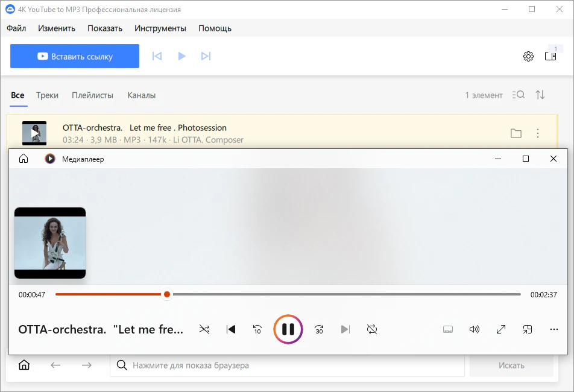This screenshot has height=392, width=574.
Task: Open media player more options menu
Action: (554, 329)
